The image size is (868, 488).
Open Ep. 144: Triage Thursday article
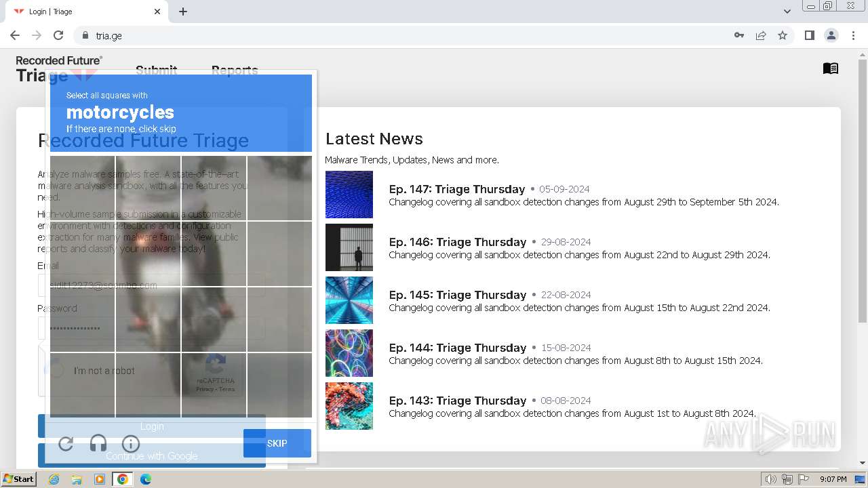[458, 348]
